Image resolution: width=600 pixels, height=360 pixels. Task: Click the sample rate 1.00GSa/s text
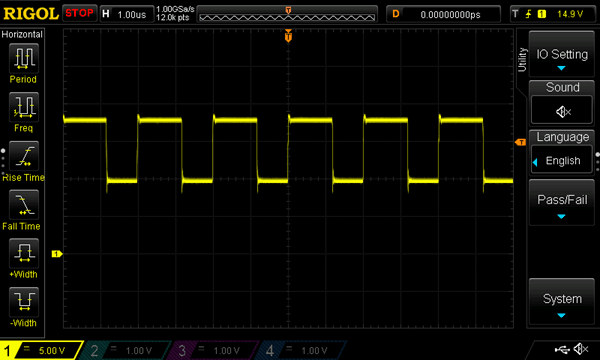point(175,9)
